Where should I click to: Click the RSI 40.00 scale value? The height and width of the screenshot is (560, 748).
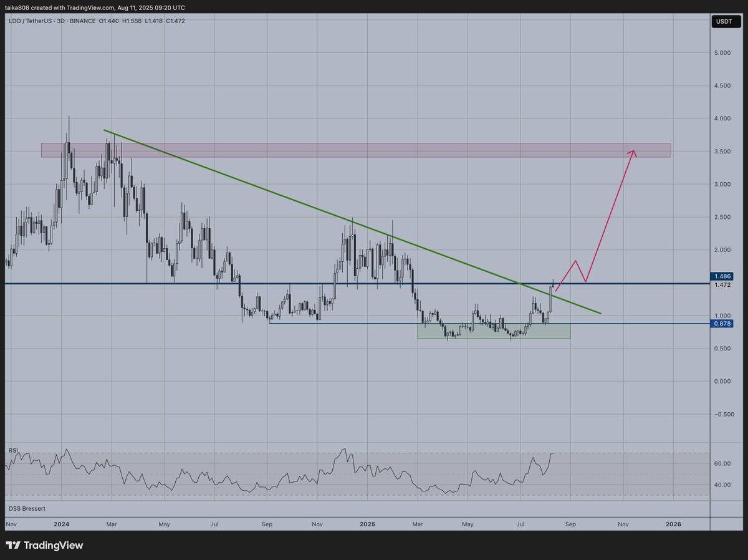coord(722,485)
